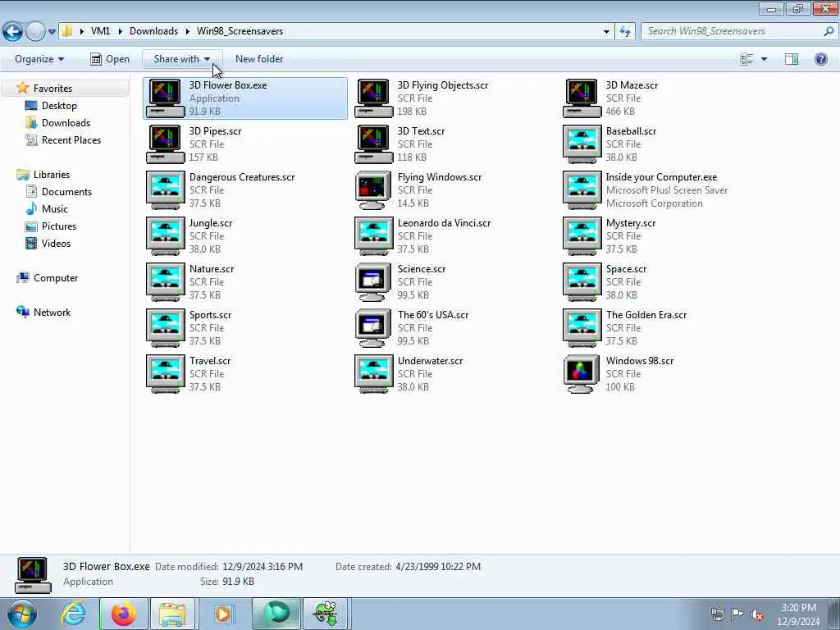This screenshot has width=840, height=630.
Task: Select the Science.scr file icon
Action: (373, 282)
